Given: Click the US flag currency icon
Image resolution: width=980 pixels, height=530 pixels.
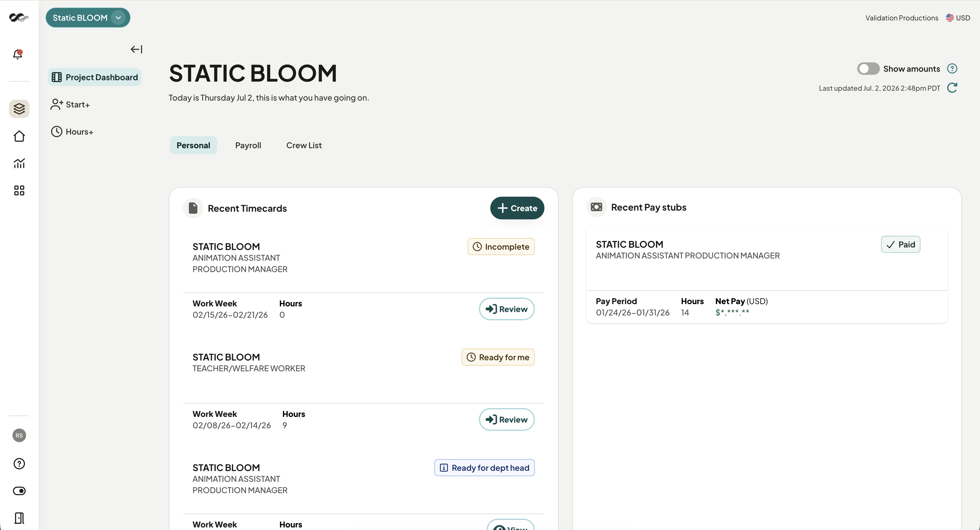Looking at the screenshot, I should click(x=950, y=18).
